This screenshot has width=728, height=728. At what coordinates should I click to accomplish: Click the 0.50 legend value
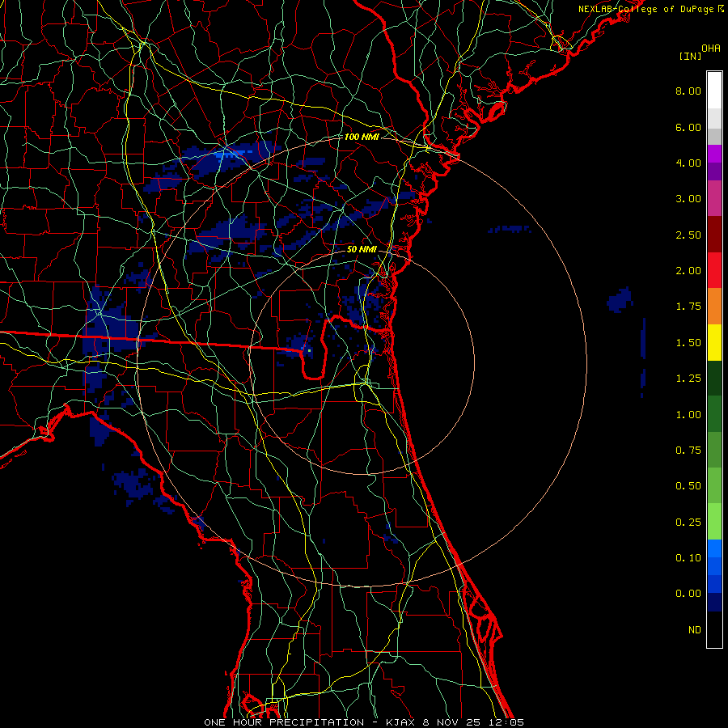(x=688, y=486)
